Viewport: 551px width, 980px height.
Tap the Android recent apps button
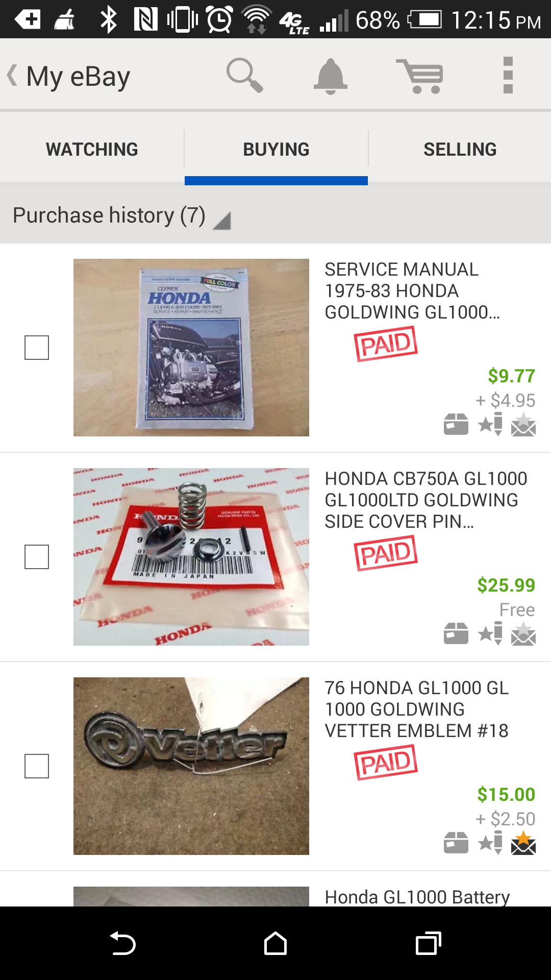[x=429, y=943]
